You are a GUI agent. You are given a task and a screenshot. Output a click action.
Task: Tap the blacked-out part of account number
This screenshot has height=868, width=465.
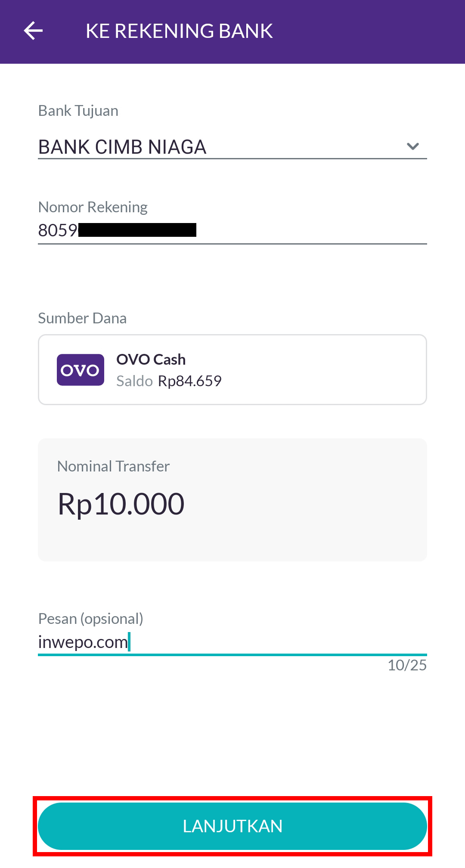click(x=137, y=230)
